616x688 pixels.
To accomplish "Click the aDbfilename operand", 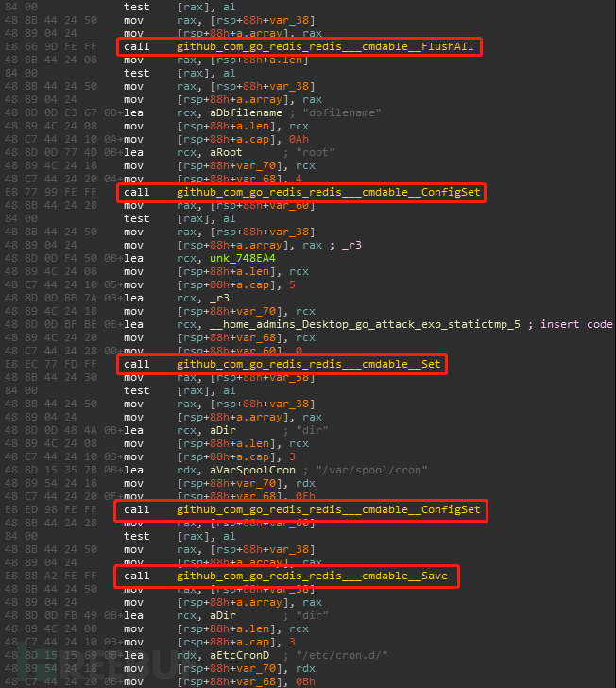I will [x=246, y=112].
